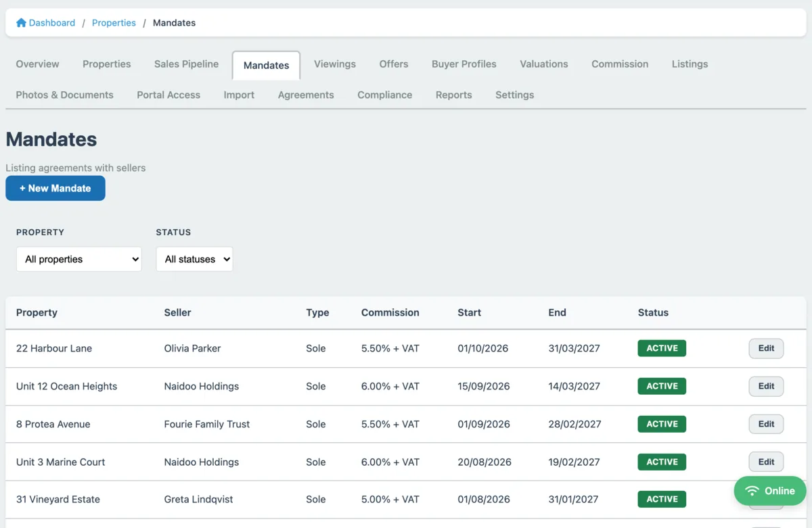Click start date 15/09/2026

point(484,387)
